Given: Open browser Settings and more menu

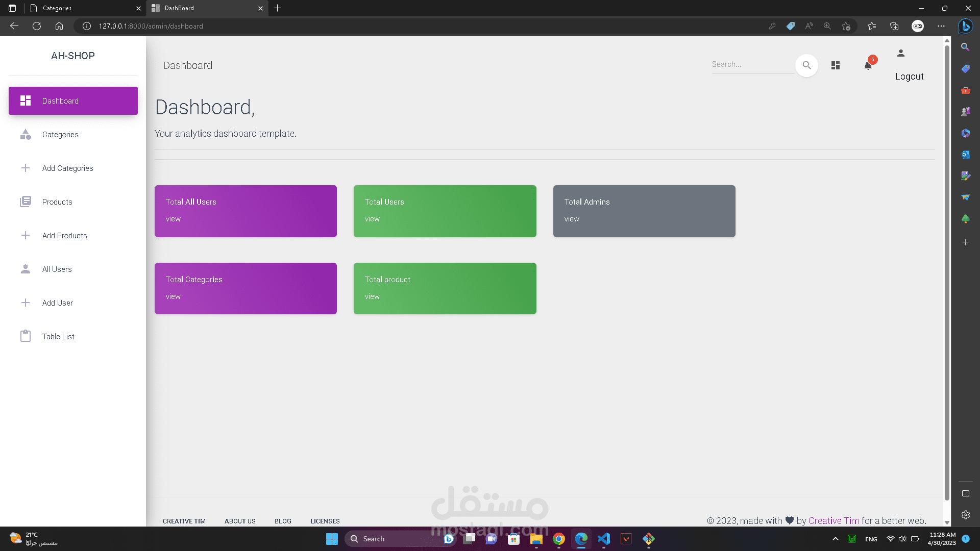Looking at the screenshot, I should [941, 26].
